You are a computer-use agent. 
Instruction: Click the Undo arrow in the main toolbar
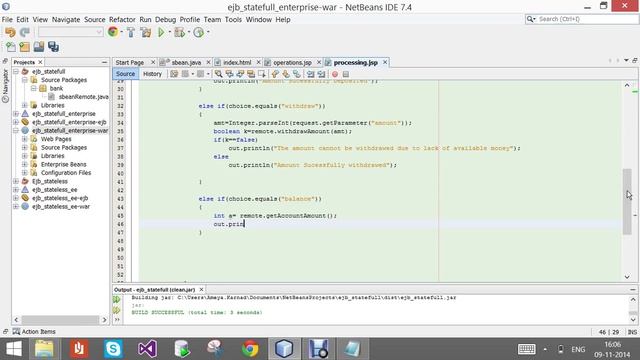[x=10, y=32]
